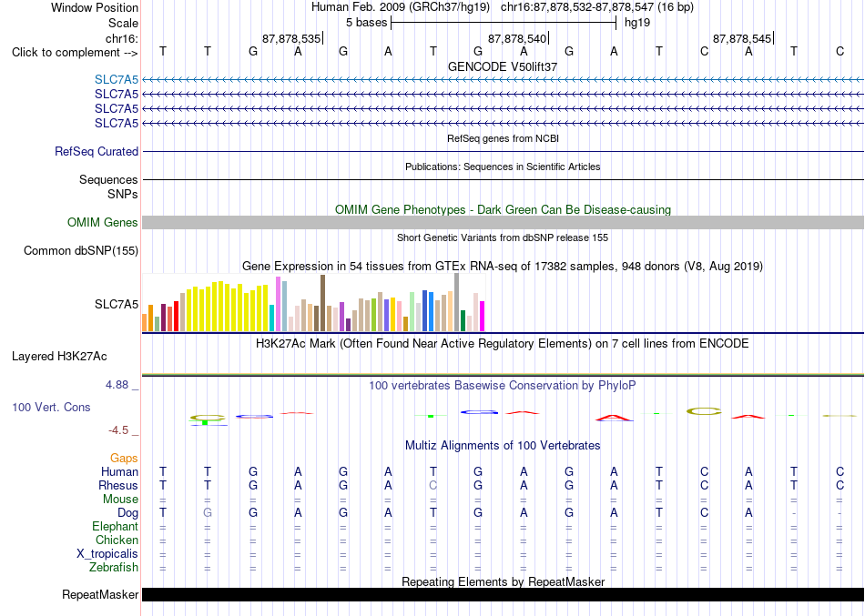Select the Window Position label
Image resolution: width=865 pixels, height=616 pixels.
point(95,7)
